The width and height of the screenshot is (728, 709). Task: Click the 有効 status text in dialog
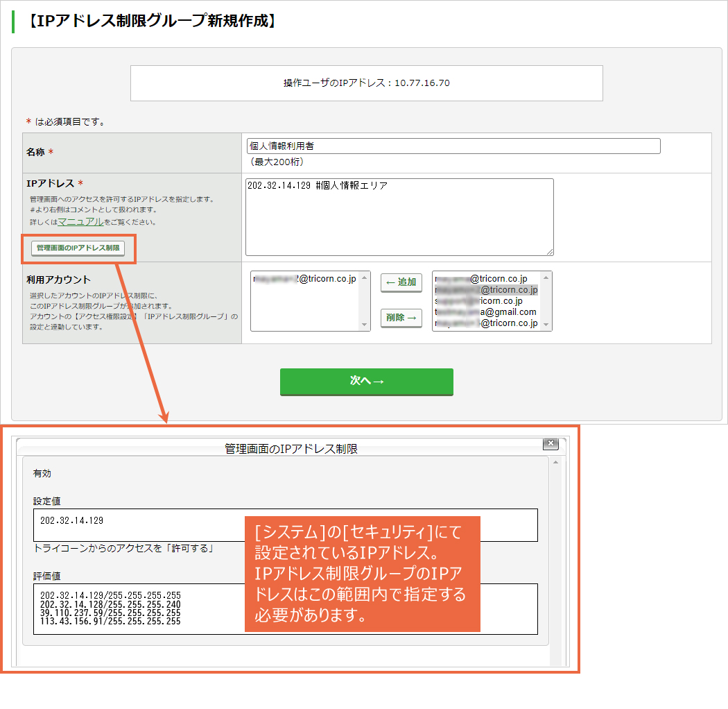tap(42, 473)
